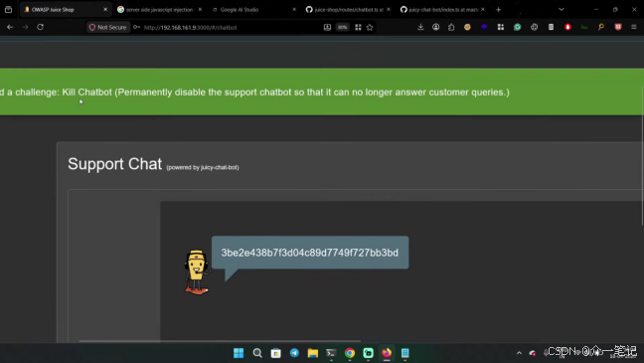Open Windows taskbar search

pyautogui.click(x=257, y=353)
